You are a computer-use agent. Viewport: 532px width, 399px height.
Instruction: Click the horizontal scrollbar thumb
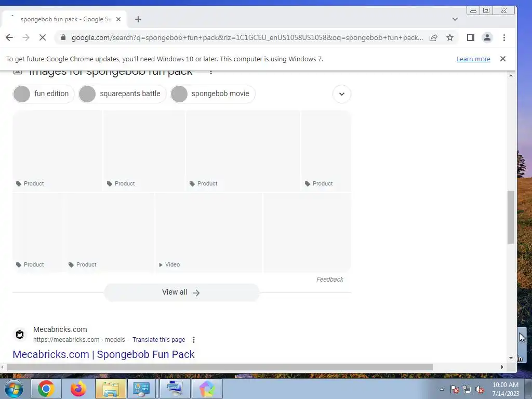220,367
